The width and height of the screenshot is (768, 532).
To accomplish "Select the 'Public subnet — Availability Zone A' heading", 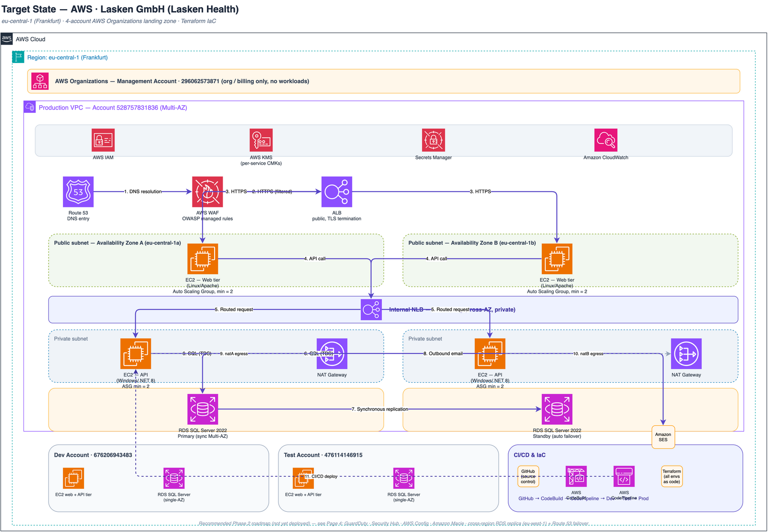I will (x=118, y=243).
